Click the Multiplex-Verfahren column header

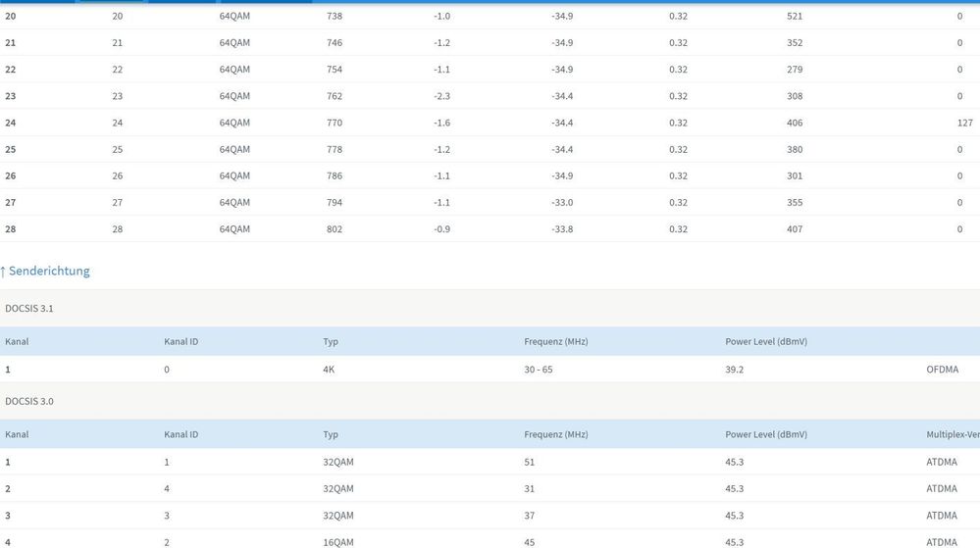953,434
